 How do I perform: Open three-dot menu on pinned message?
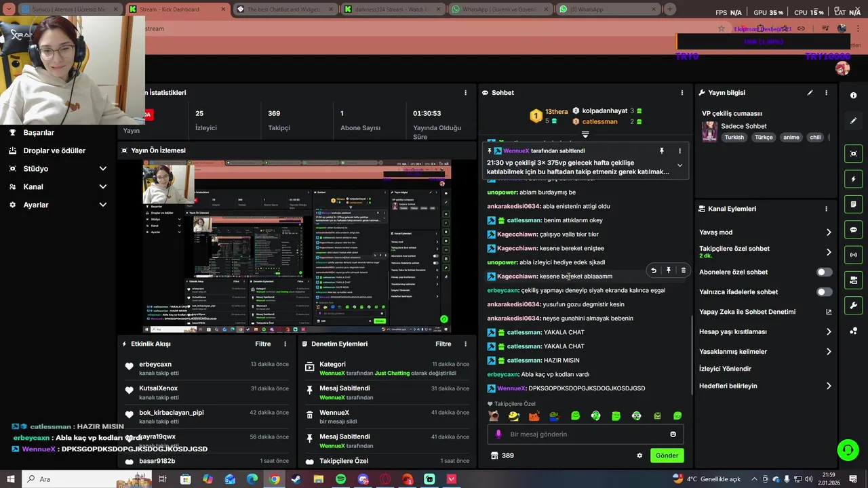point(679,151)
